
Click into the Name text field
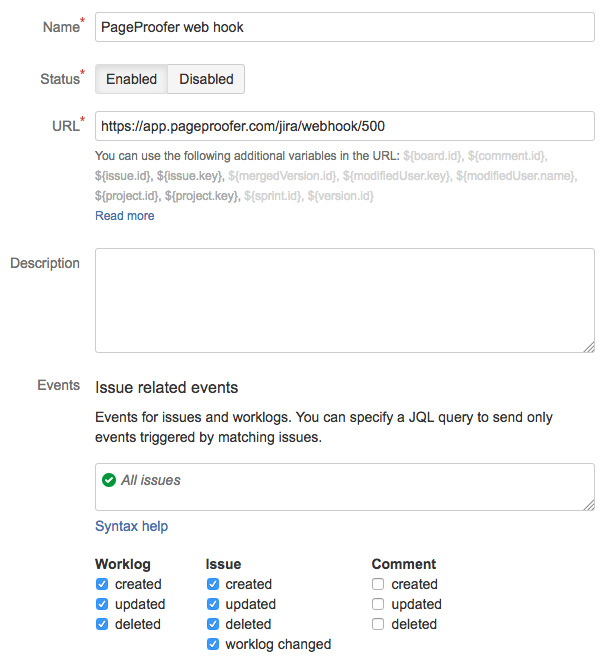(x=344, y=27)
